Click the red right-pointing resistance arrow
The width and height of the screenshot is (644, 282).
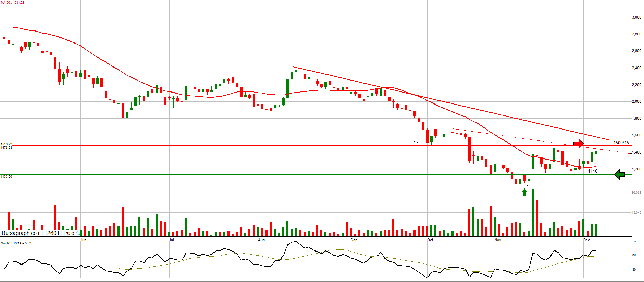579,143
